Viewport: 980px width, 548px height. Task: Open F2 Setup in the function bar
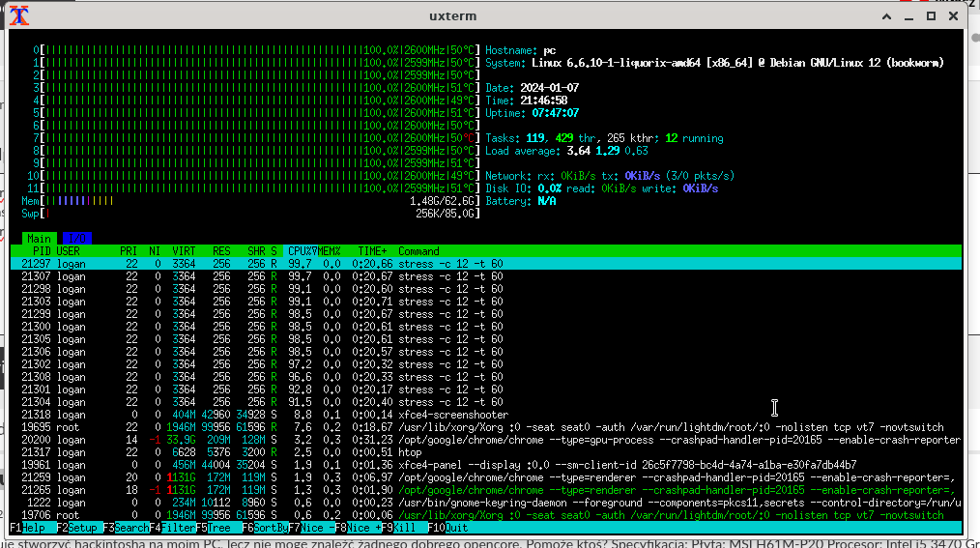coord(77,528)
